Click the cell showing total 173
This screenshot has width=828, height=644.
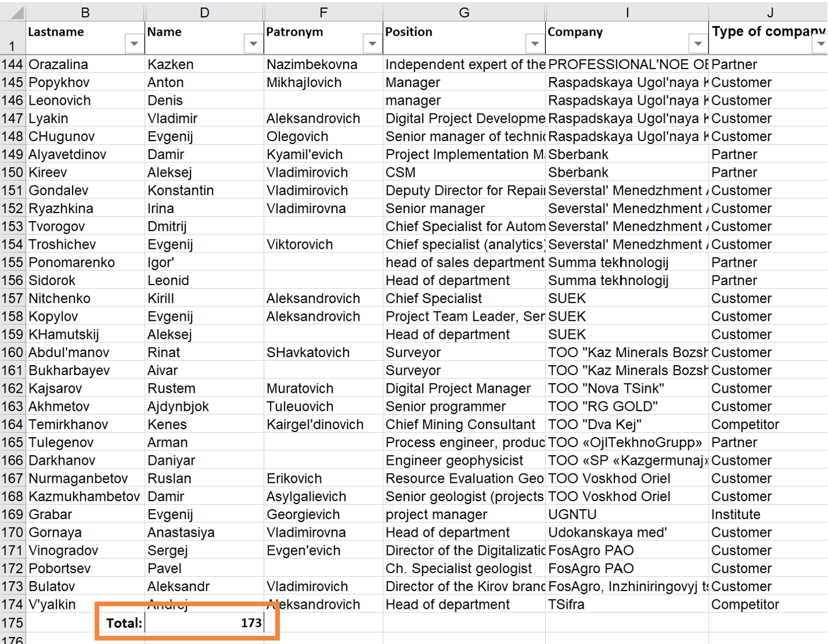(x=204, y=623)
